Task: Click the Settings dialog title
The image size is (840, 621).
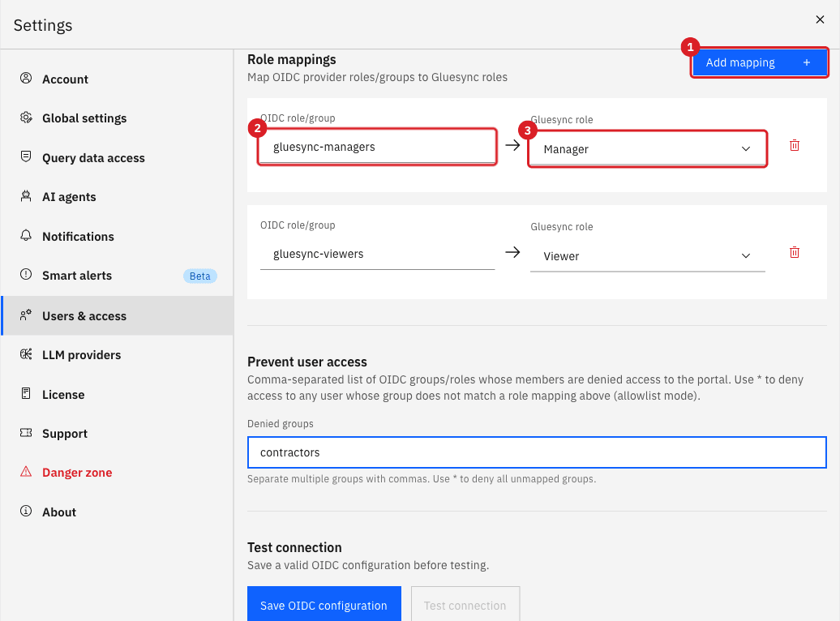Action: [43, 25]
